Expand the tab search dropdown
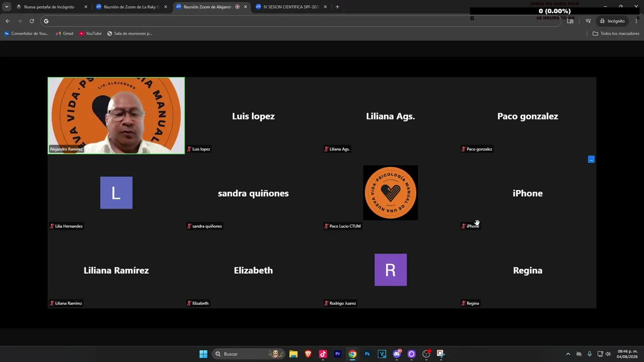The width and height of the screenshot is (644, 362). point(7,7)
